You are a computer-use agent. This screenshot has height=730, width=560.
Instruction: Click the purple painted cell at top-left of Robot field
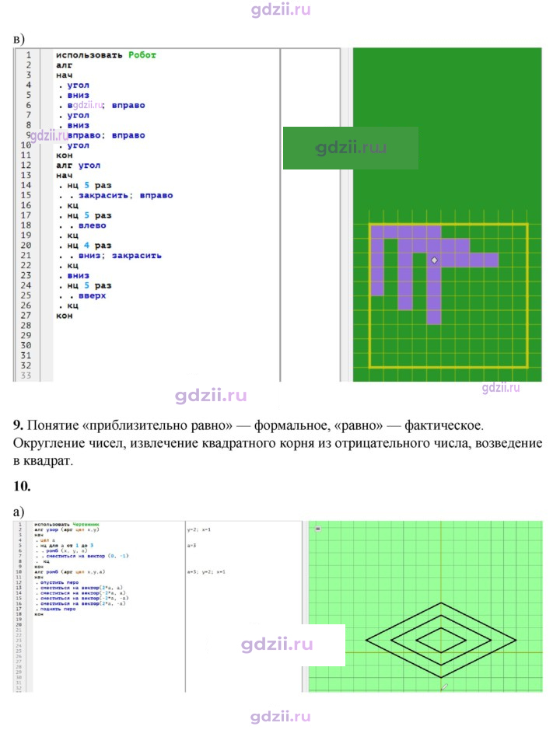click(x=377, y=232)
